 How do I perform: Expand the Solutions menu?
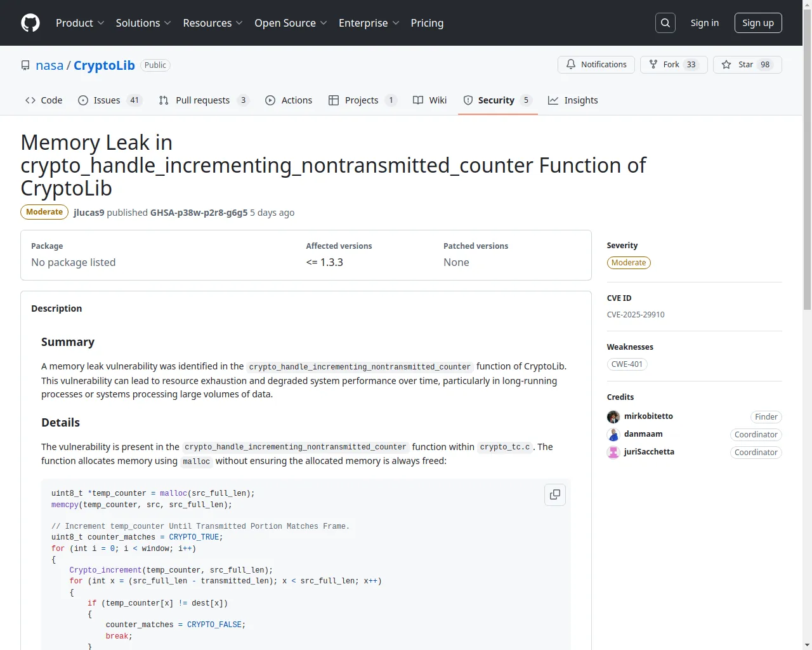pyautogui.click(x=143, y=23)
